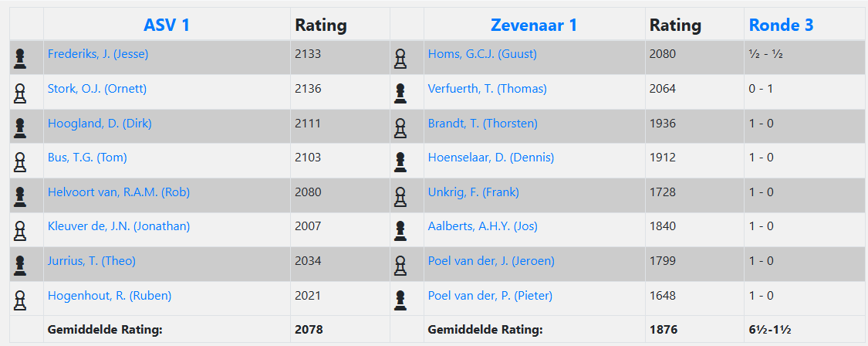The image size is (868, 346).
Task: Click white pawn icon beside Hogenhout, R. (Ruben)
Action: pos(20,299)
